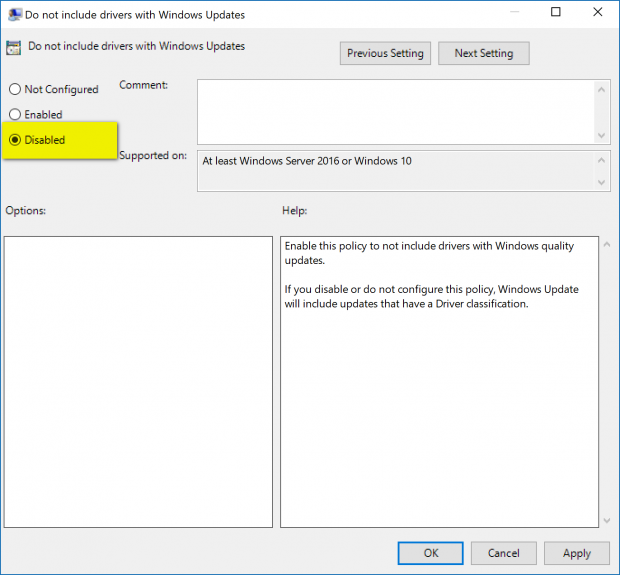Image resolution: width=620 pixels, height=575 pixels.
Task: Confirm with the OK button
Action: click(431, 553)
